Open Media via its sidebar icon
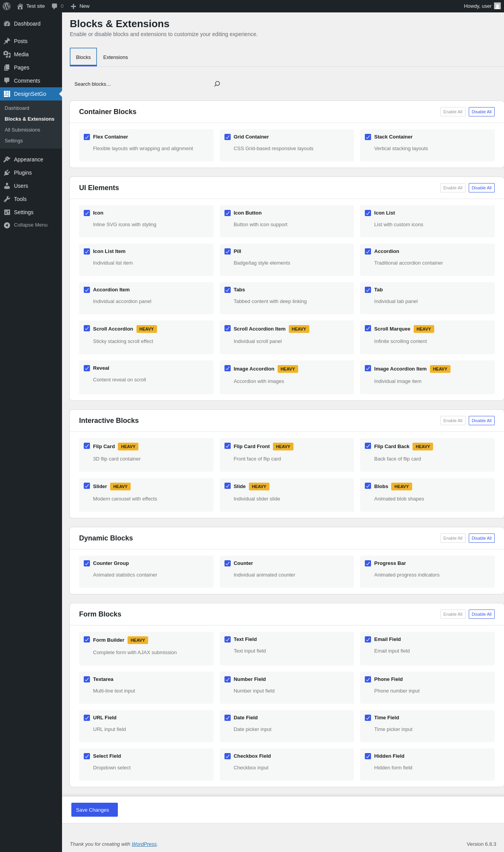The image size is (504, 852). pyautogui.click(x=7, y=54)
